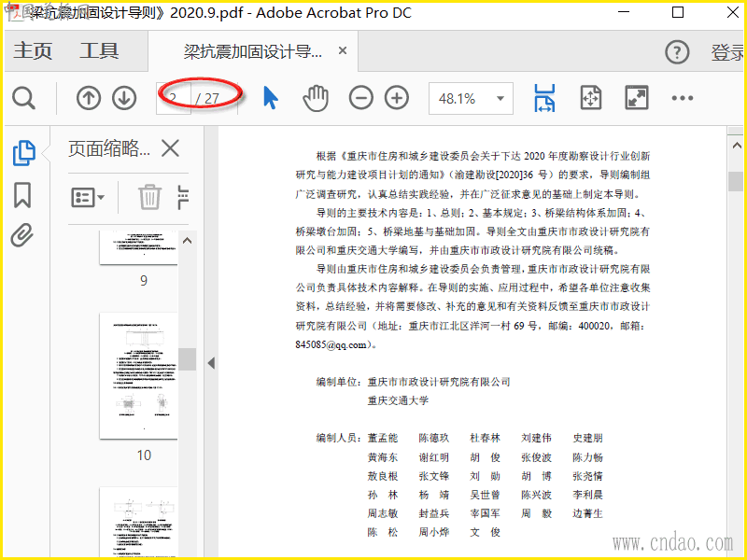Choose the selection arrow tool
Screen dimensions: 747x560
(271, 98)
